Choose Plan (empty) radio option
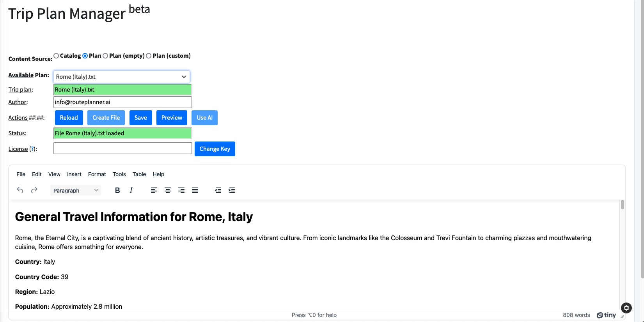 [x=105, y=56]
